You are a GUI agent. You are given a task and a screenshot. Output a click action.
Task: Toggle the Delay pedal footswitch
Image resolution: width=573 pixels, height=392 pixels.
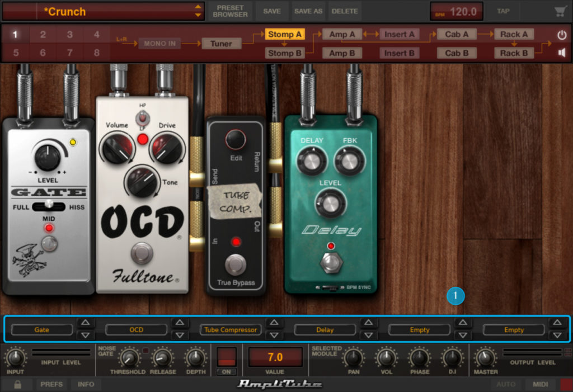331,262
